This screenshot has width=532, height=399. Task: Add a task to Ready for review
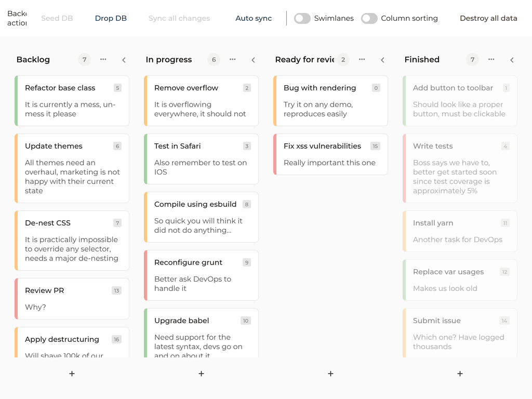pos(330,374)
